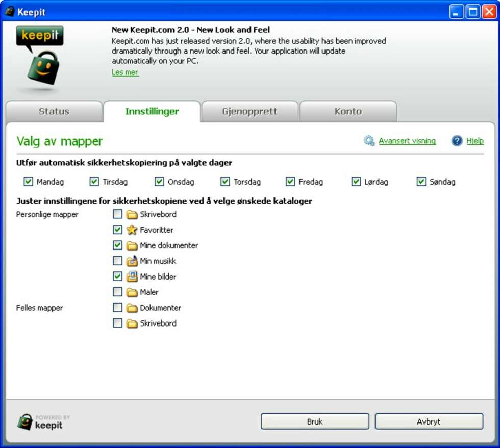Viewport: 500px width, 448px height.
Task: Click the Mine dokumenter folder icon
Action: click(132, 246)
